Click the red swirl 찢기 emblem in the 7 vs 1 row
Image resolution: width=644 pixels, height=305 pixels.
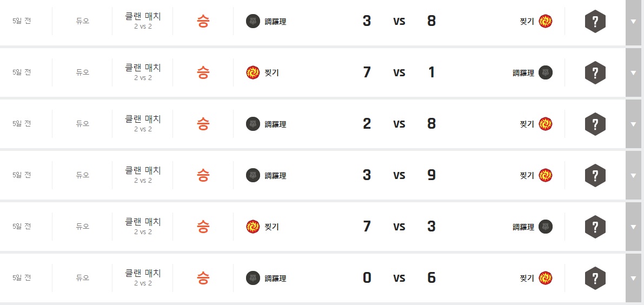pos(253,72)
